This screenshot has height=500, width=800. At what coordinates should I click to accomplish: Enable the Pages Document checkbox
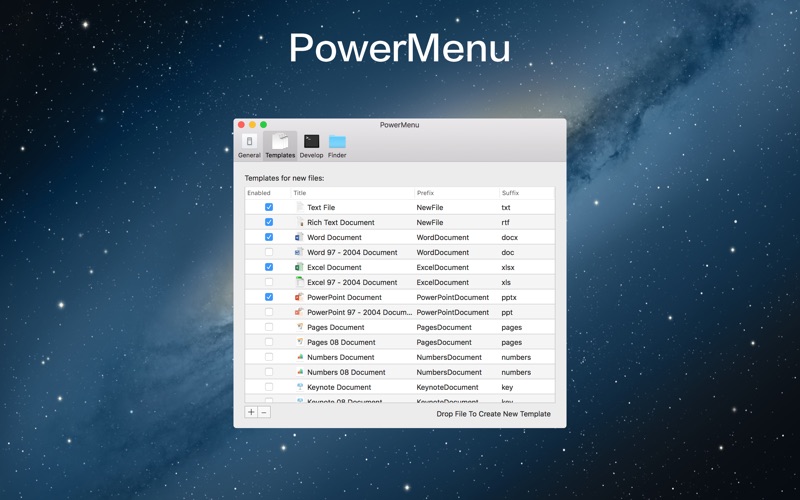pyautogui.click(x=269, y=327)
